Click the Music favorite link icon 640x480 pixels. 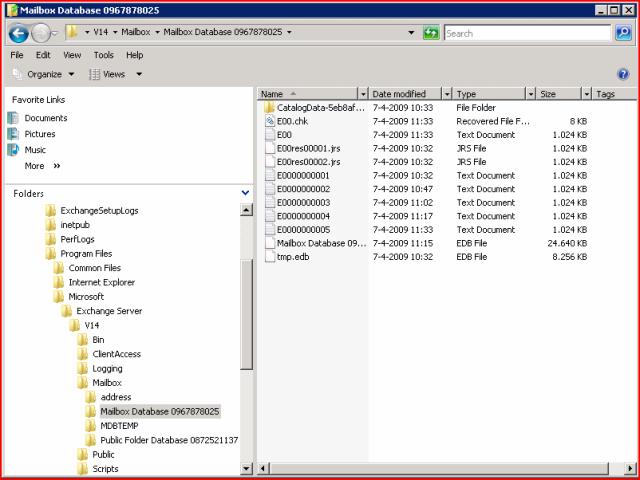[x=13, y=150]
